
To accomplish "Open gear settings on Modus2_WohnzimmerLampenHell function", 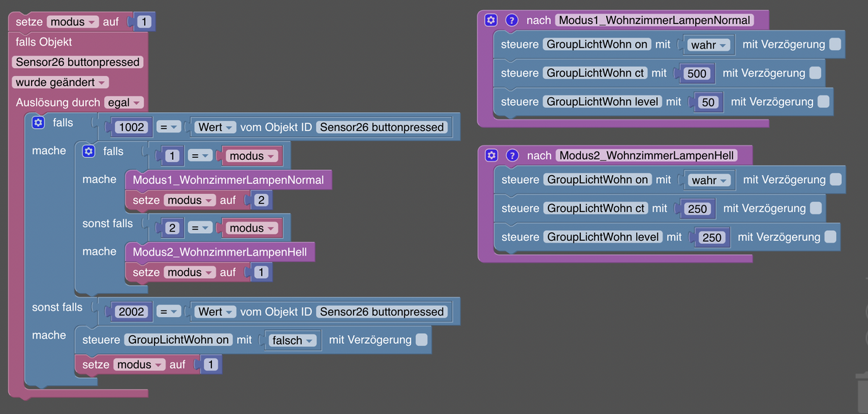I will pyautogui.click(x=491, y=155).
